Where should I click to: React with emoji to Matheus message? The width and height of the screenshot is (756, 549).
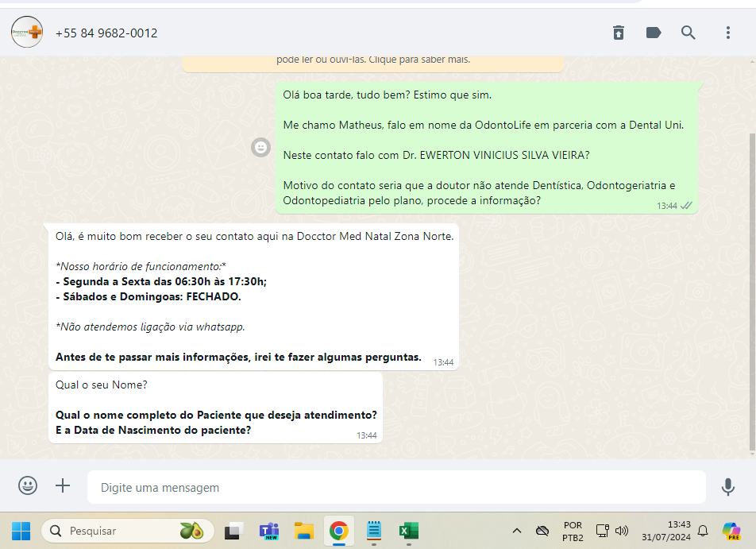260,147
